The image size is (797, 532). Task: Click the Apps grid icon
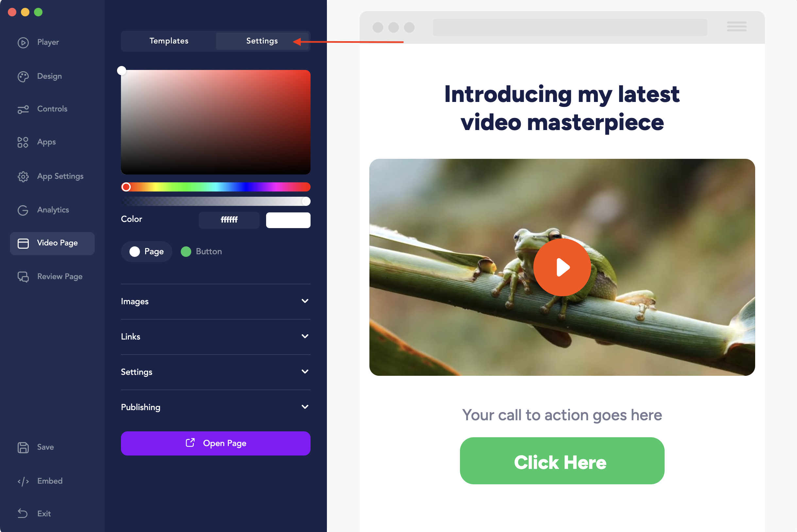click(23, 142)
